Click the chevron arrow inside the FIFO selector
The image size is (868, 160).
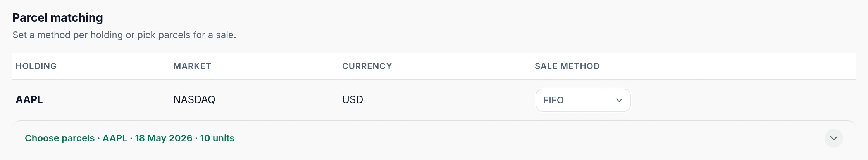coord(619,100)
